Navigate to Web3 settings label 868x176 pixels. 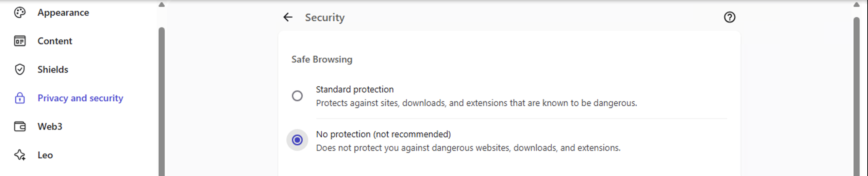pyautogui.click(x=50, y=126)
